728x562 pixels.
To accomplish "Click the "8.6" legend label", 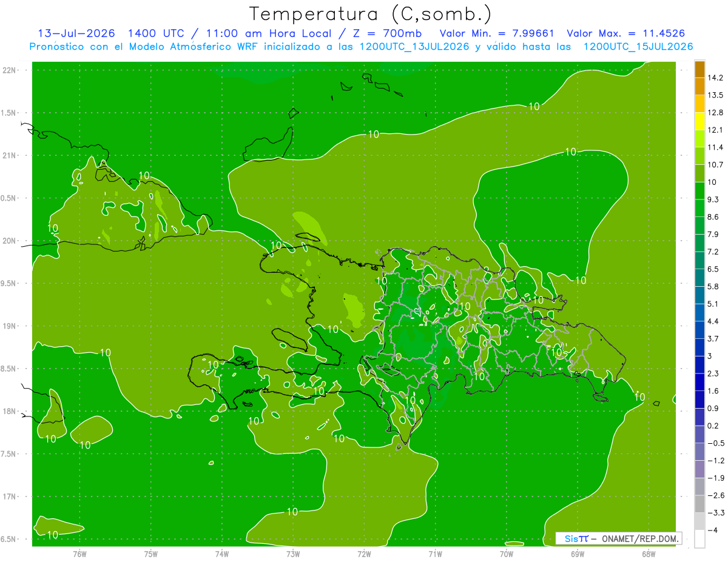I will (x=713, y=216).
